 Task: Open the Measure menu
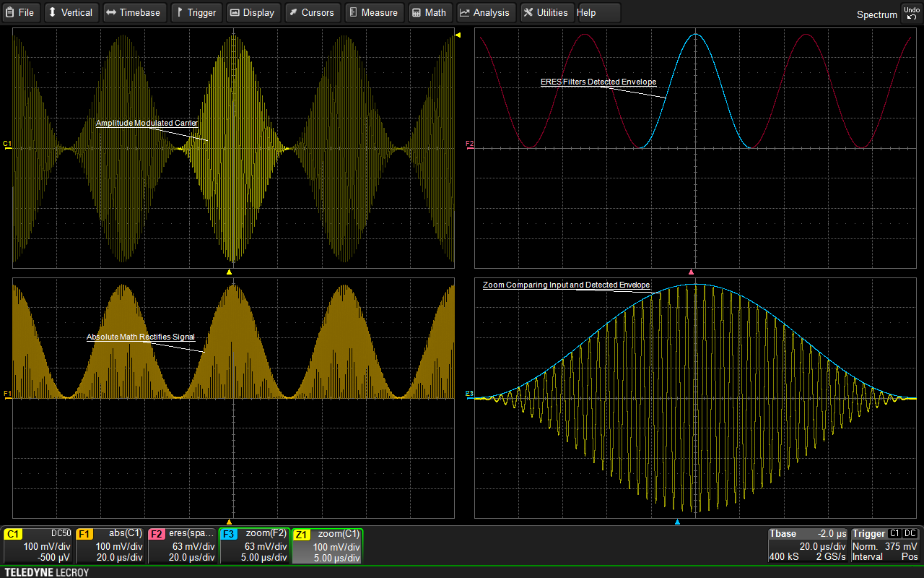[374, 12]
